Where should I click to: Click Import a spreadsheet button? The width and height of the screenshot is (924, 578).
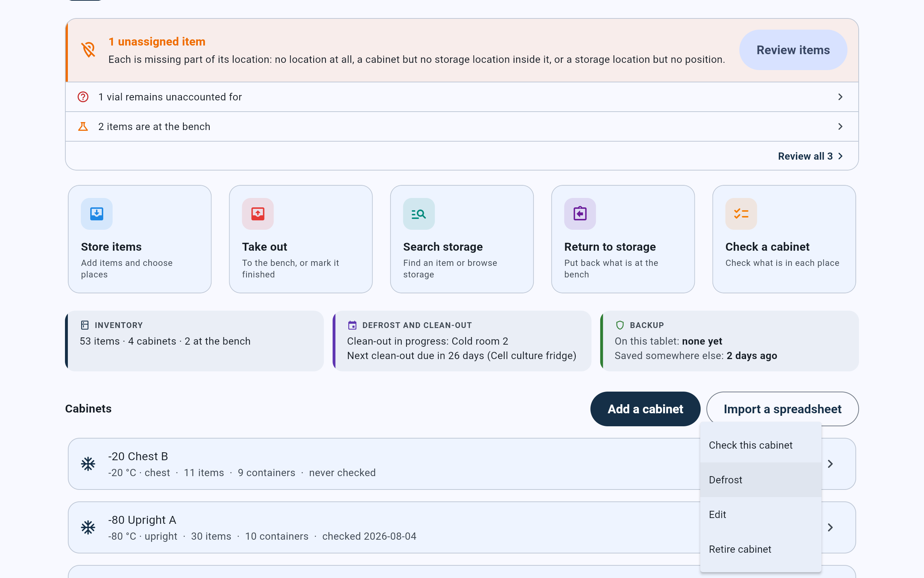[x=783, y=409]
